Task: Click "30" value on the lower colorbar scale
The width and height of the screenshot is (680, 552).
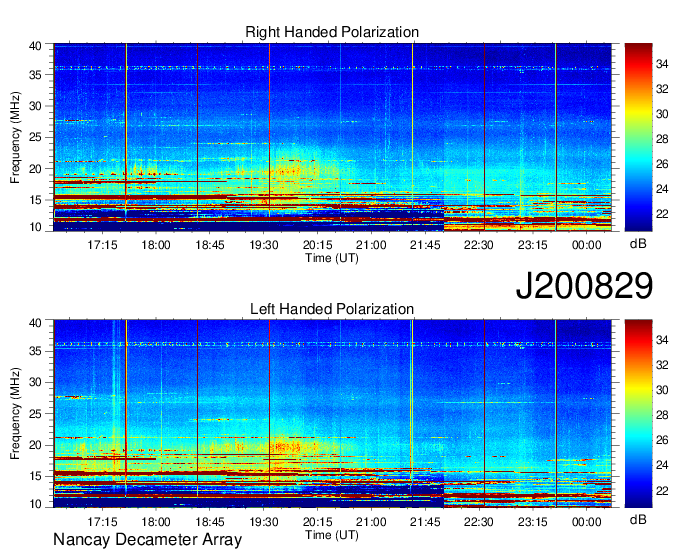Action: coord(662,390)
